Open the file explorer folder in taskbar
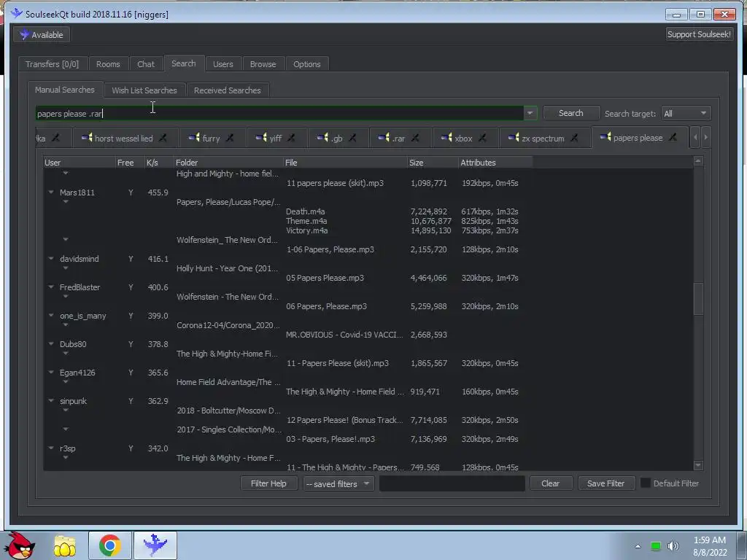Viewport: 747px width, 560px height. pyautogui.click(x=65, y=545)
